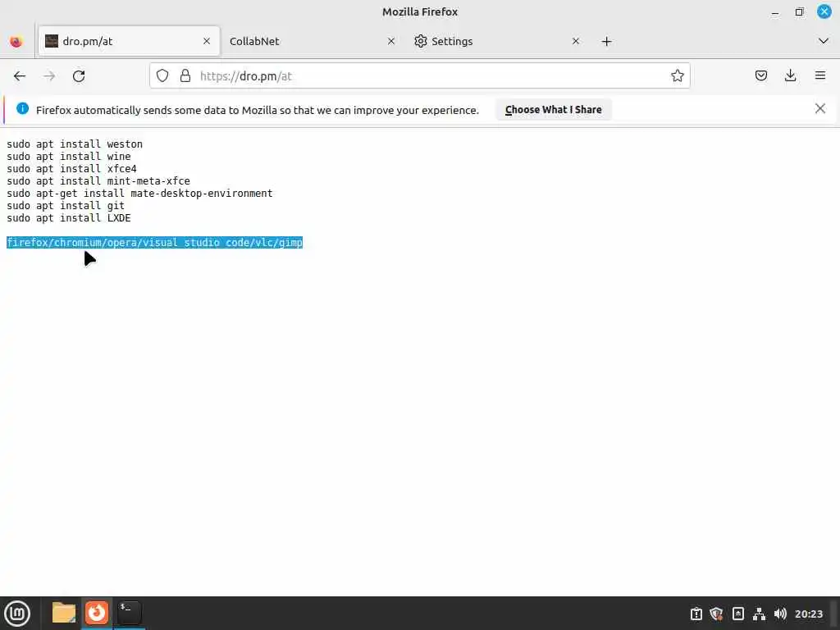
Task: Click the update manager shield tray icon
Action: [x=716, y=614]
